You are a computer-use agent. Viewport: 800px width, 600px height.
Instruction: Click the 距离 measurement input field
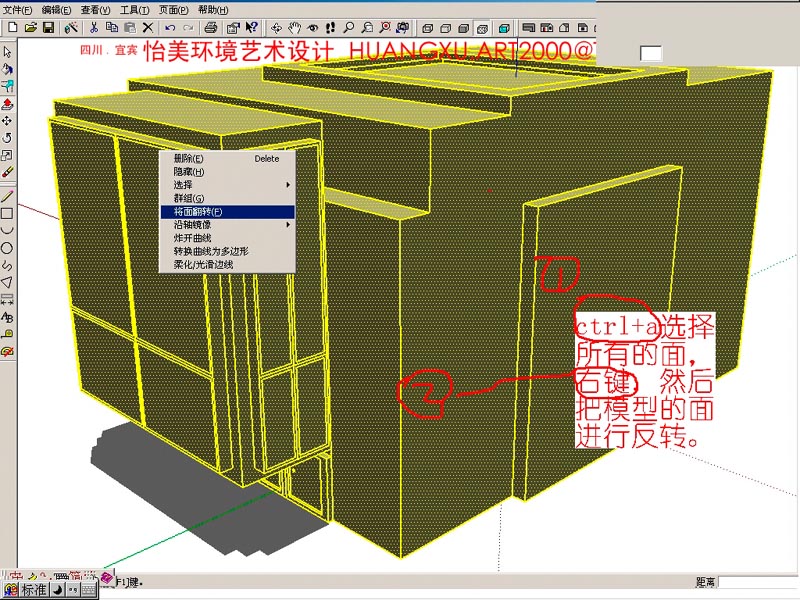tap(759, 582)
